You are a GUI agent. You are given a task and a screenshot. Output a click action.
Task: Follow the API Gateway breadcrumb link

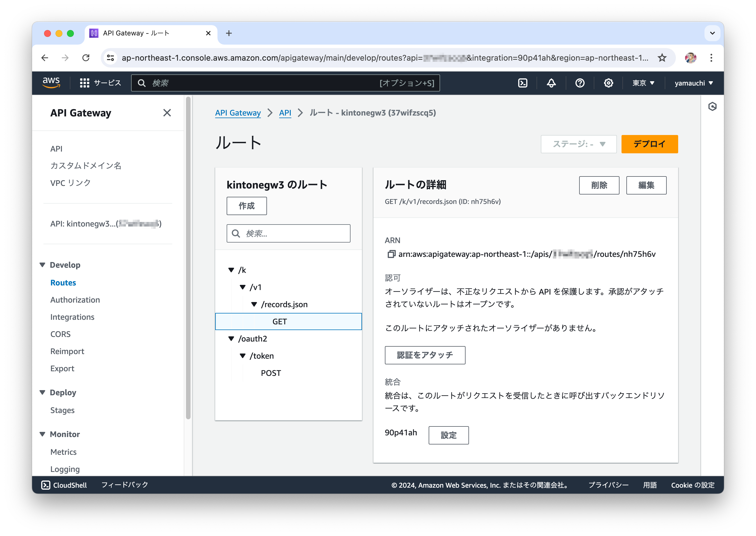tap(238, 113)
